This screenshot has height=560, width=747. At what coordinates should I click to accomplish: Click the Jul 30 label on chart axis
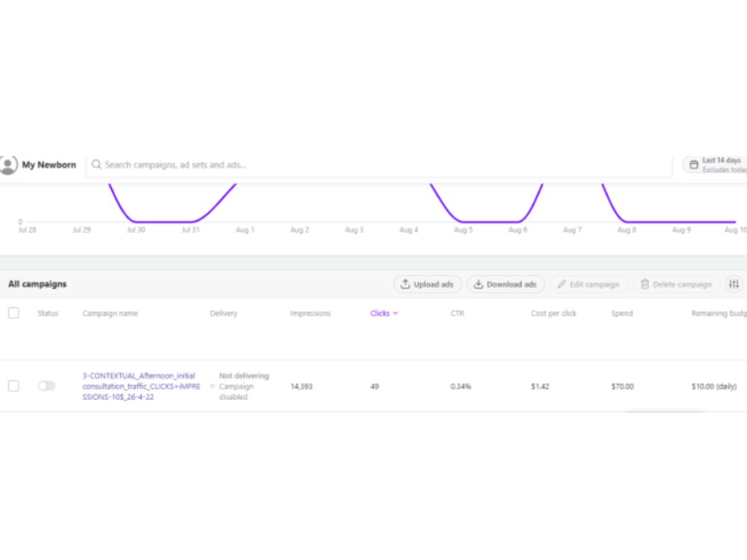tap(136, 230)
